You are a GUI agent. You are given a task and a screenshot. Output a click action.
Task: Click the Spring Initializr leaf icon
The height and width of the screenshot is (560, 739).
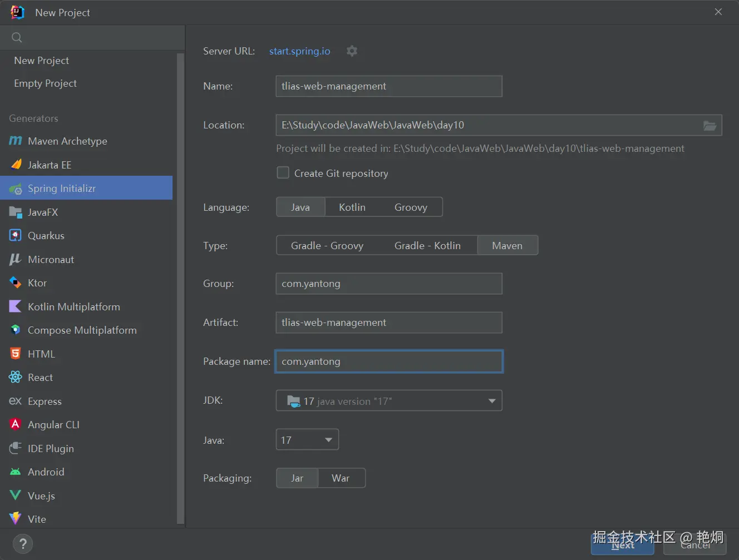[x=16, y=189]
